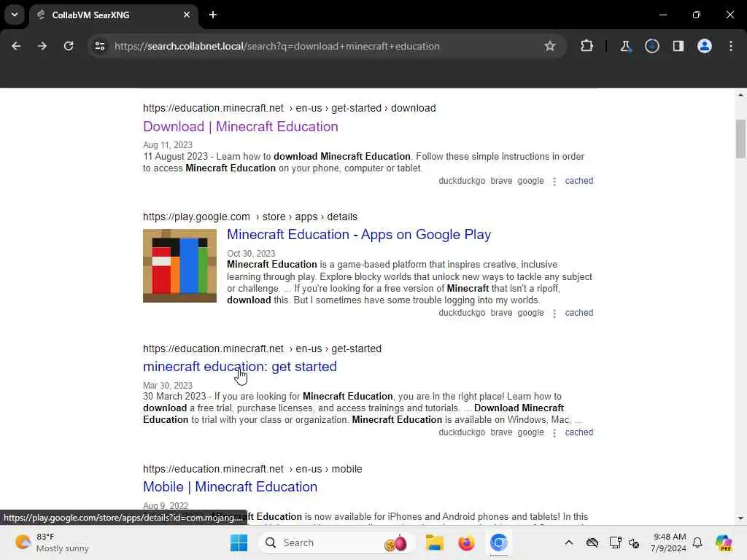
Task: Open cached link for Download result
Action: tap(578, 181)
